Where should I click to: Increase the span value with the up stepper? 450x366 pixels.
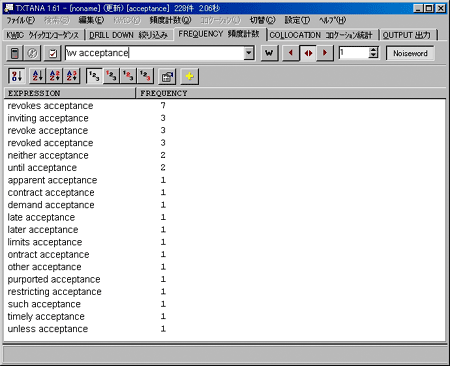pos(374,49)
